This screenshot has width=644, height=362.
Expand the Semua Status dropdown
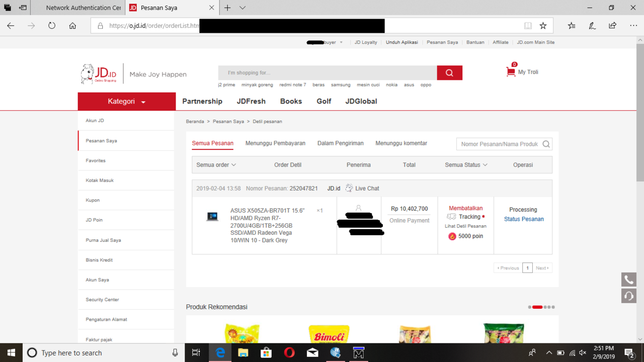tap(466, 165)
